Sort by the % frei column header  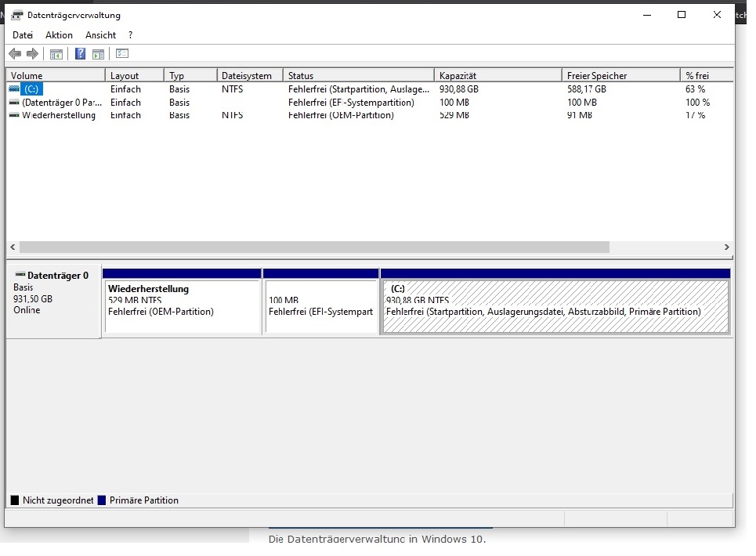click(707, 76)
